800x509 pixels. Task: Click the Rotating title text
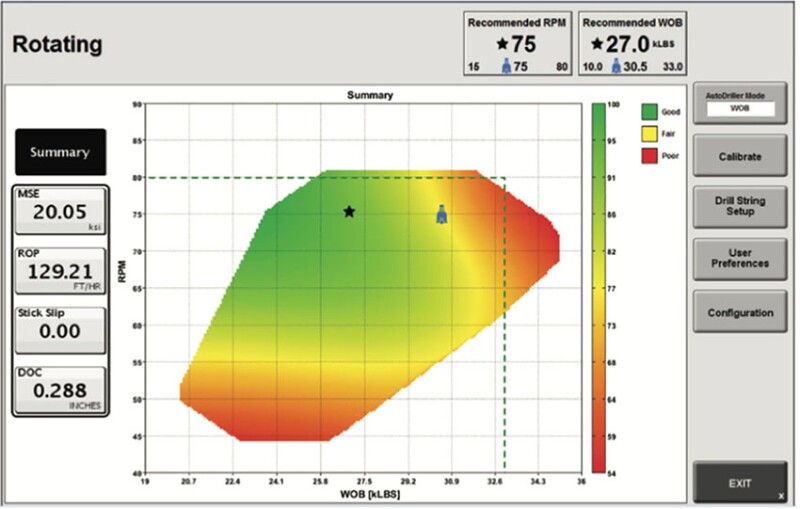click(x=57, y=44)
